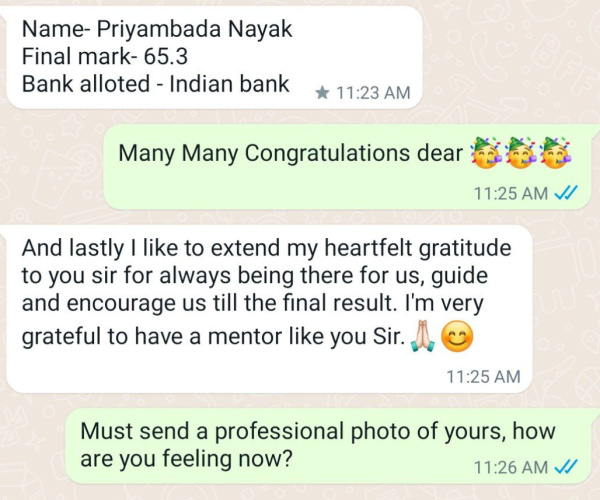The width and height of the screenshot is (600, 500).
Task: Click the 'Final mark- 65.3' line
Action: pyautogui.click(x=104, y=56)
